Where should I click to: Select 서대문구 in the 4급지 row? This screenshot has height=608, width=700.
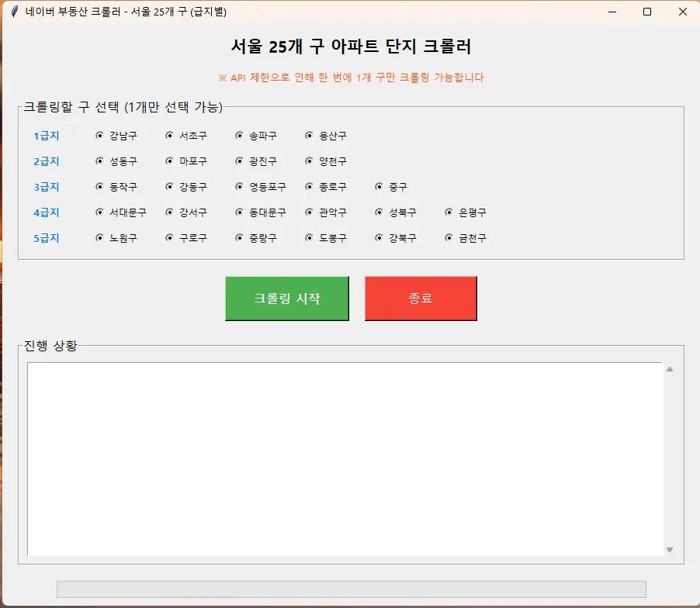tap(99, 212)
